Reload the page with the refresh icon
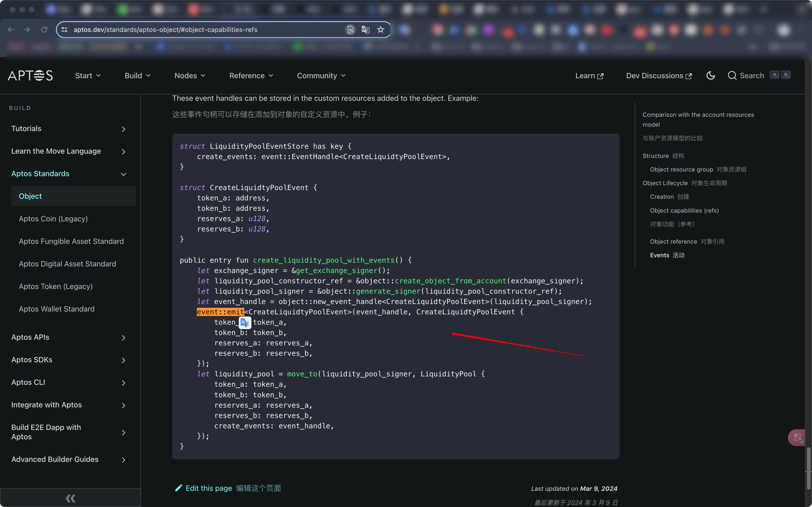This screenshot has height=507, width=812. point(44,30)
